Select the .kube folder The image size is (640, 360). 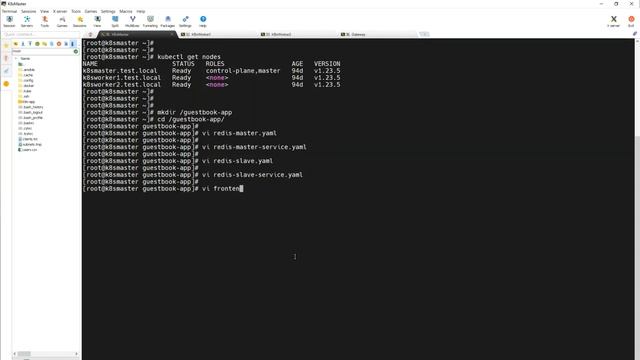[x=25, y=91]
